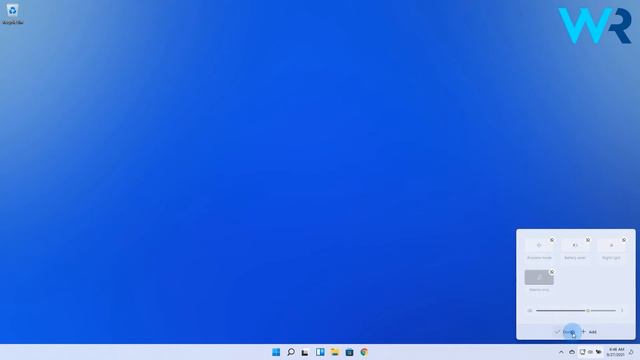
Task: Open notifications bell icon
Action: (x=631, y=352)
